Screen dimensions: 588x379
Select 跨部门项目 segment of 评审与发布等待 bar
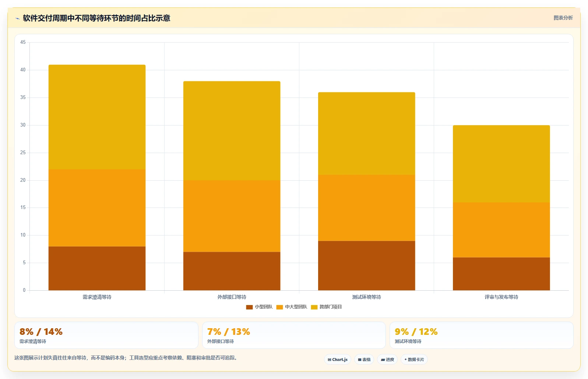[x=501, y=164]
